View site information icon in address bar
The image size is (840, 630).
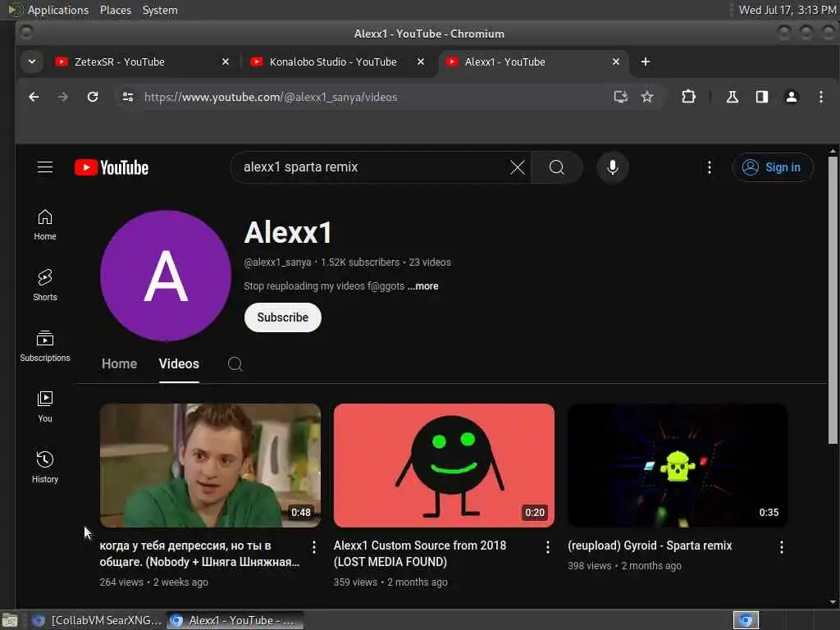point(127,97)
